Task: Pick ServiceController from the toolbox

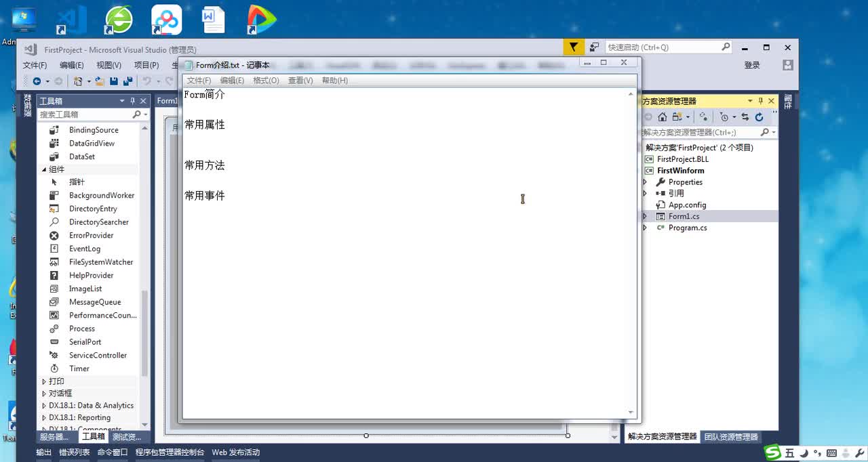Action: pyautogui.click(x=98, y=355)
